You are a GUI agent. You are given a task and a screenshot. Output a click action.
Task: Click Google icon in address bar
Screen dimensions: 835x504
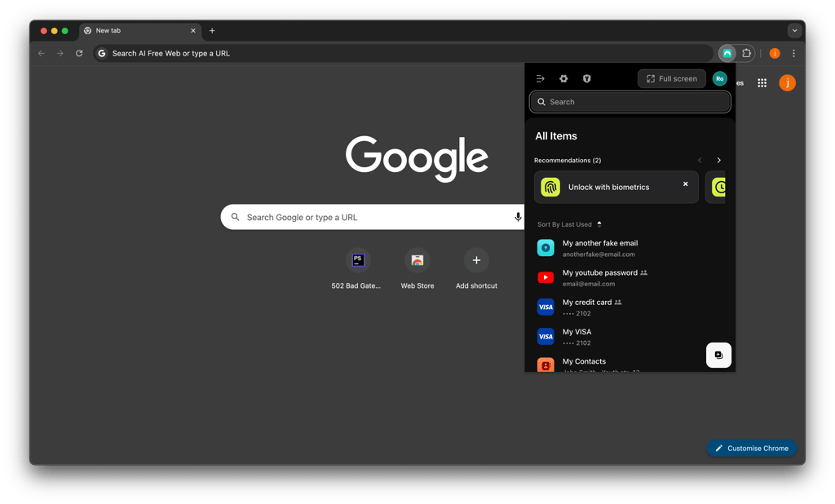[102, 53]
